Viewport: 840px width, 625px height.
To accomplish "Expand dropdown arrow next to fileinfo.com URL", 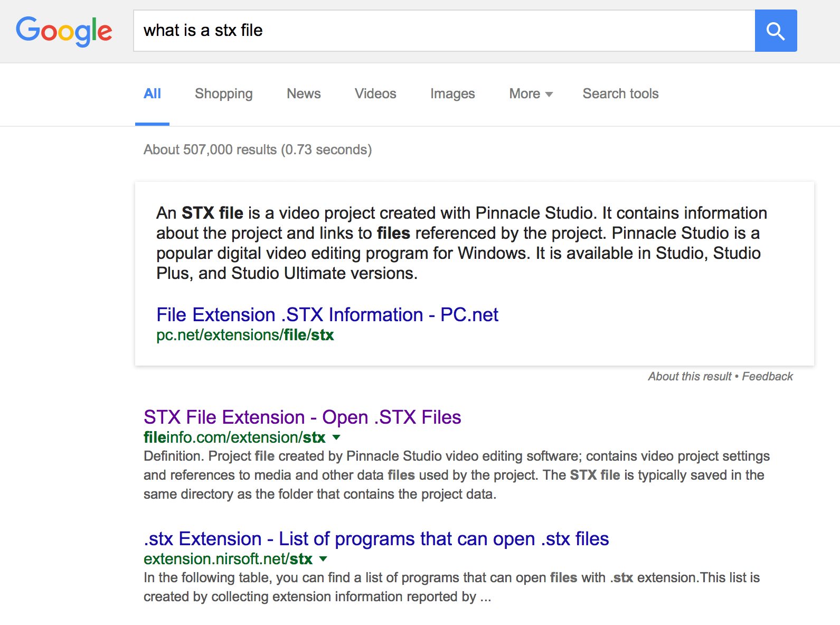I will 336,437.
